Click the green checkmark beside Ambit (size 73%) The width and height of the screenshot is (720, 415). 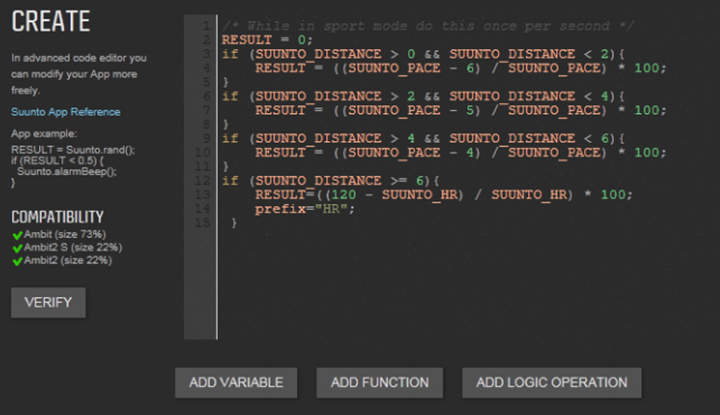[x=17, y=235]
